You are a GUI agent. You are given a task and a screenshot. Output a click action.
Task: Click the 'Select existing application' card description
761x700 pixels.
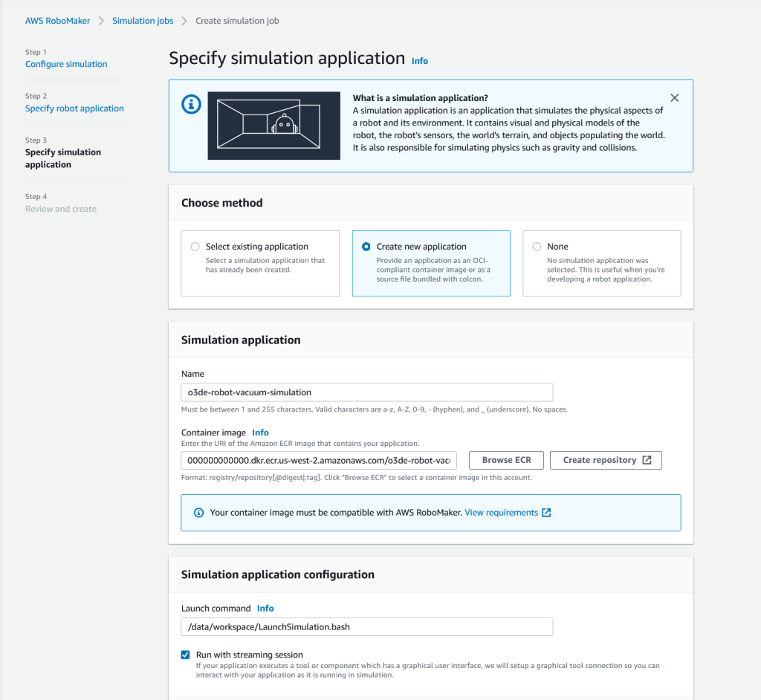pyautogui.click(x=265, y=265)
